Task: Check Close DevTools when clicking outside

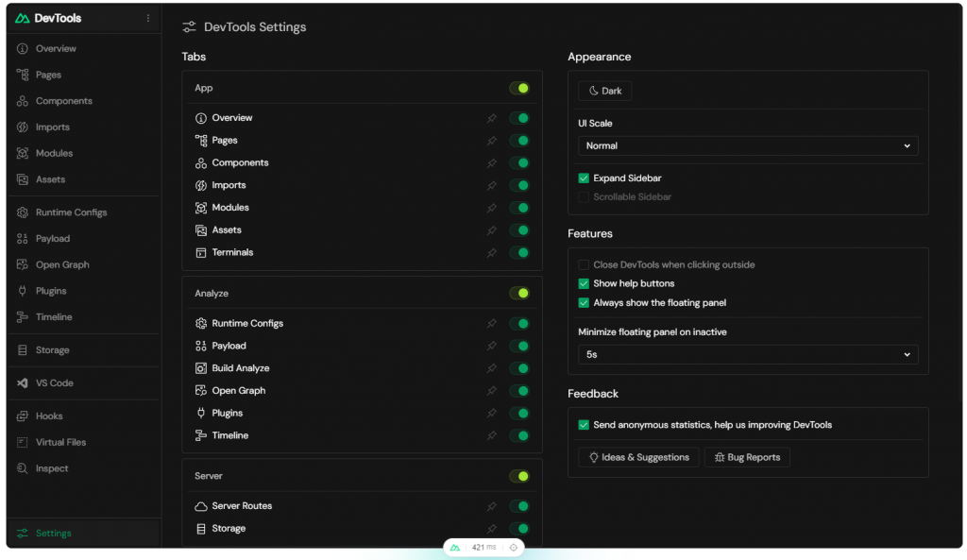Action: pos(584,264)
